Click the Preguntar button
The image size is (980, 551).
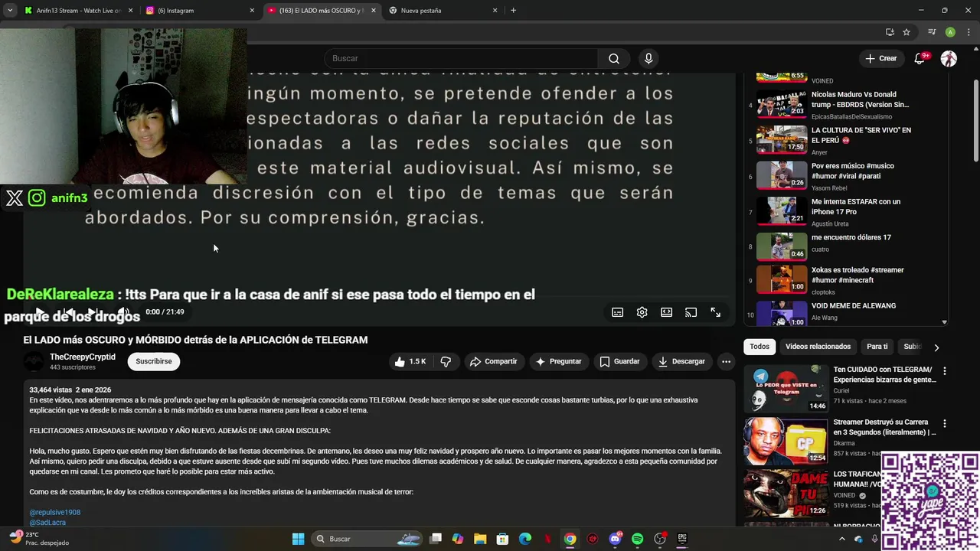point(559,361)
